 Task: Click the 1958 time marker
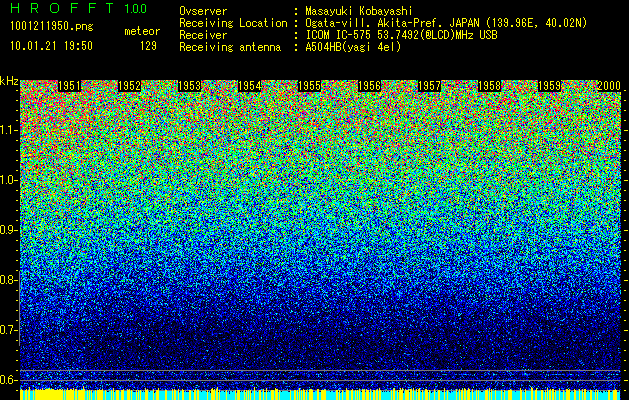pyautogui.click(x=489, y=86)
